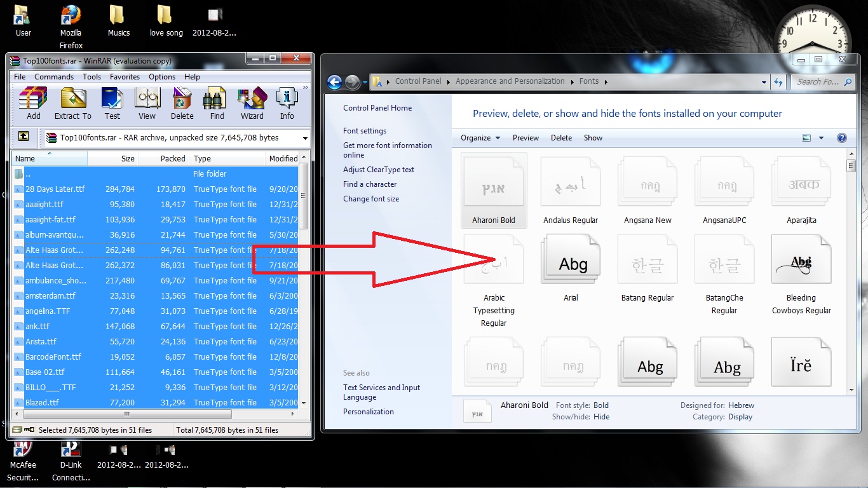Sort WinRAR list by Size column
This screenshot has height=488, width=868.
(113, 158)
